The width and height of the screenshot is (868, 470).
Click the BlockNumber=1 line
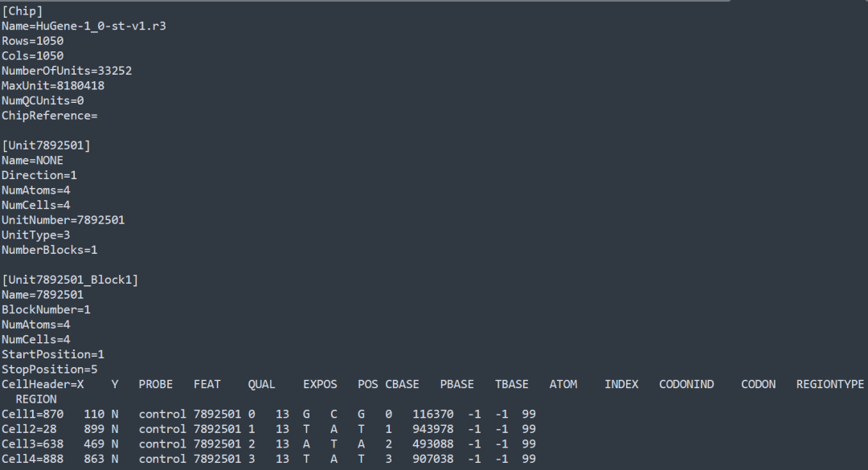click(47, 310)
